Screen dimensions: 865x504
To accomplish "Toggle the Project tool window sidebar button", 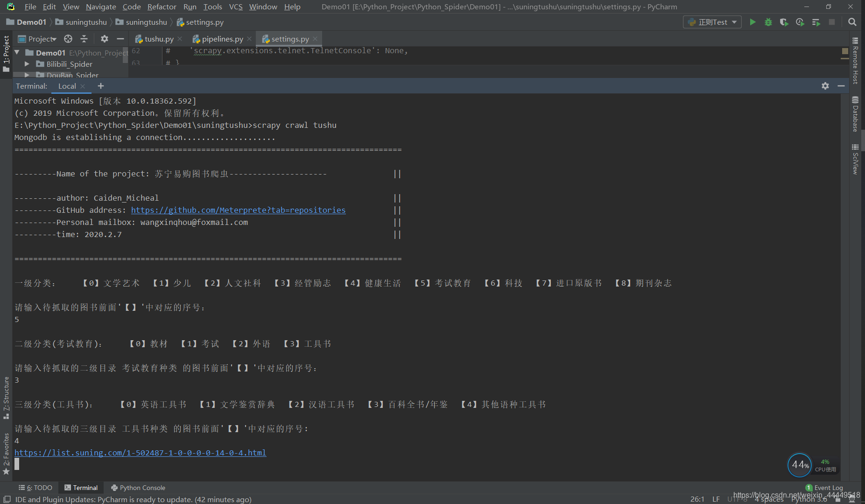I will pos(6,53).
